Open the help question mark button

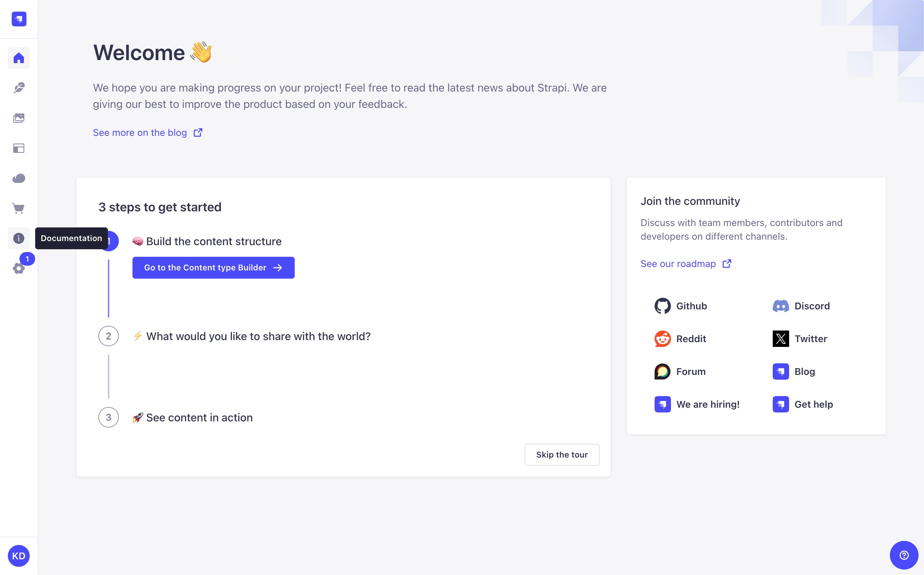pos(904,555)
